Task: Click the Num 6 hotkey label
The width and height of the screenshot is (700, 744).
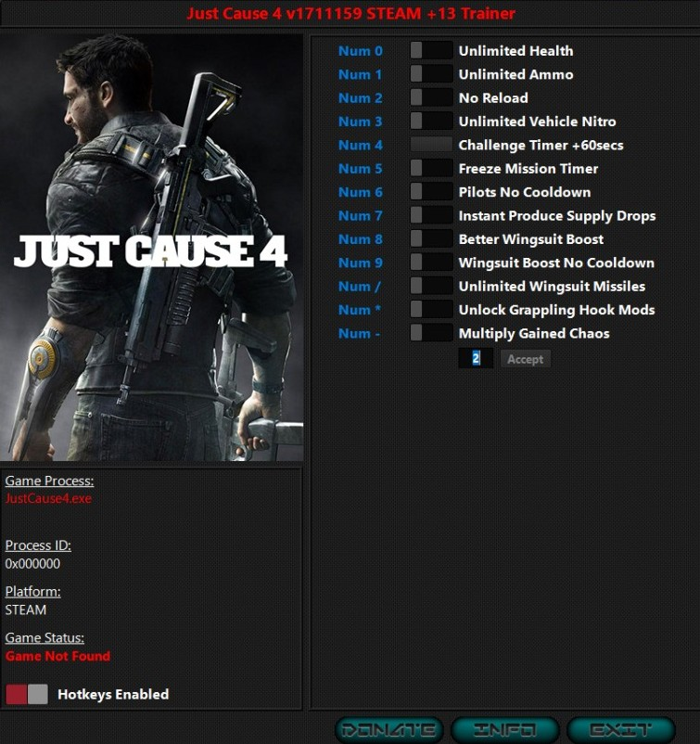Action: click(x=361, y=192)
